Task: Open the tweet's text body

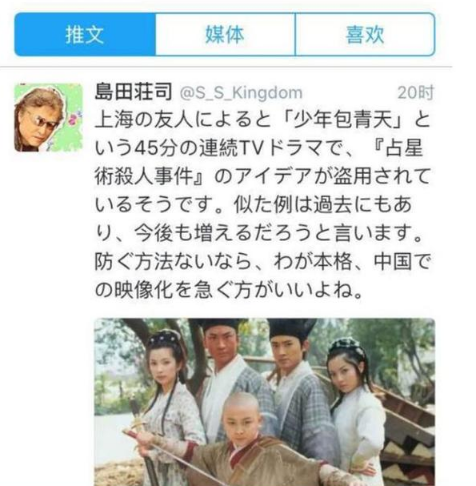Action: (x=263, y=205)
